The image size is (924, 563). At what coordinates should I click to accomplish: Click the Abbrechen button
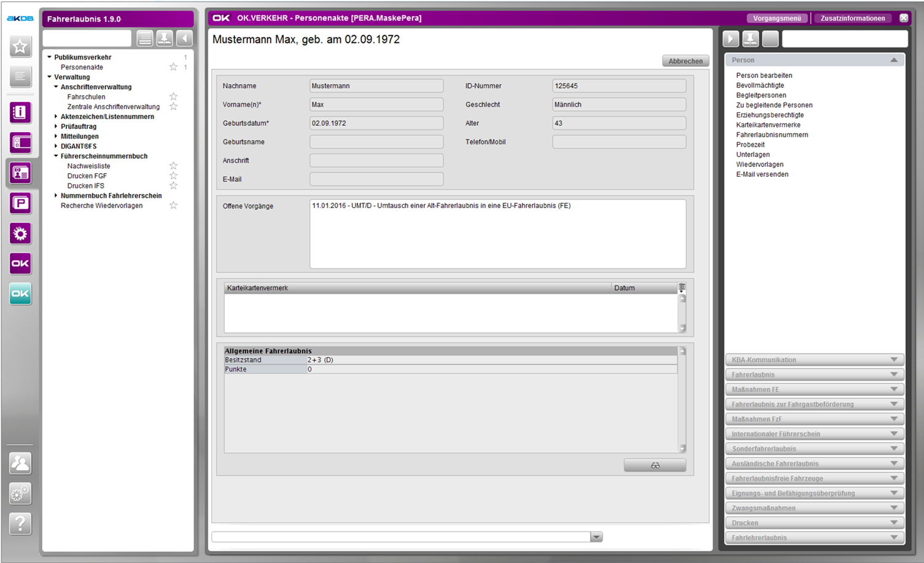tap(685, 61)
